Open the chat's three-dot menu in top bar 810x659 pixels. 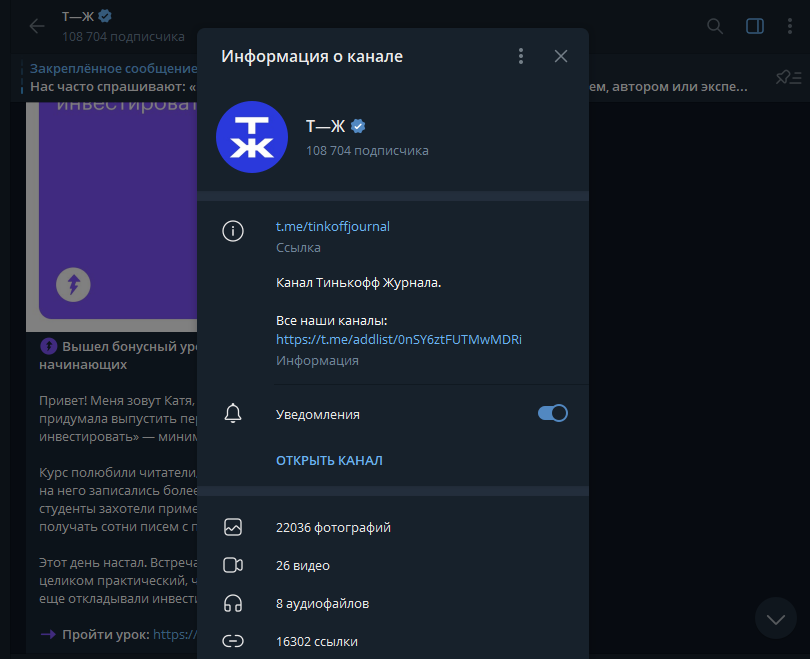point(791,26)
